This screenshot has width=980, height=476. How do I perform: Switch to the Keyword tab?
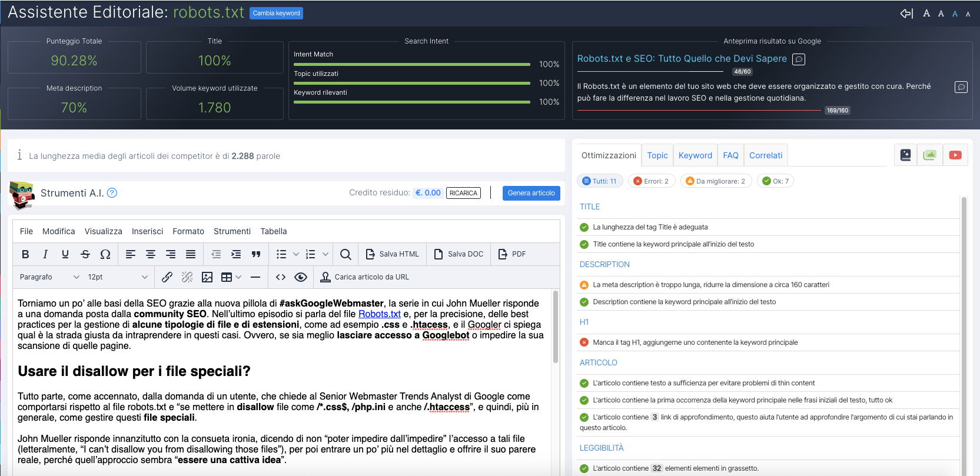point(695,155)
